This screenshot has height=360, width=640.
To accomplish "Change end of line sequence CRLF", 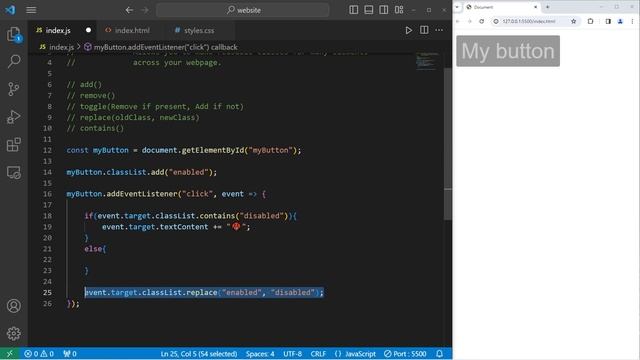I will tap(318, 354).
